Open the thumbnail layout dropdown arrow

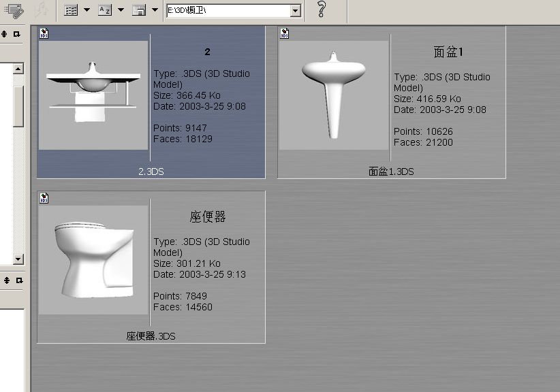click(x=155, y=10)
